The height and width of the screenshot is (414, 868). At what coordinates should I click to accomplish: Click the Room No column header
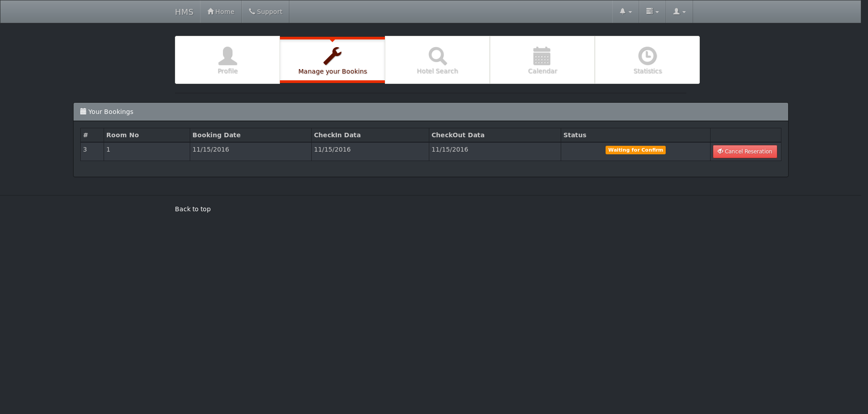click(122, 135)
